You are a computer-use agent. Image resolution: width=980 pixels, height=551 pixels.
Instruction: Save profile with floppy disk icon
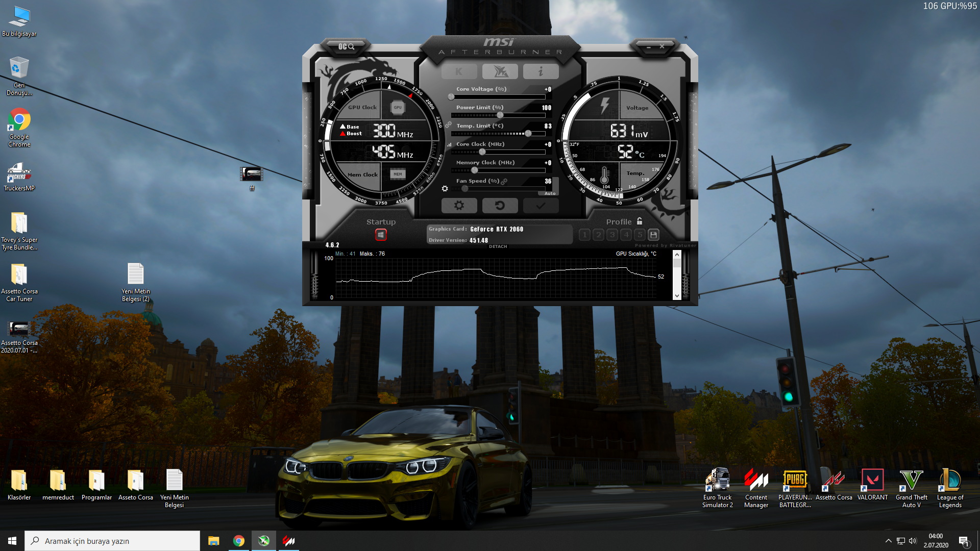point(653,235)
